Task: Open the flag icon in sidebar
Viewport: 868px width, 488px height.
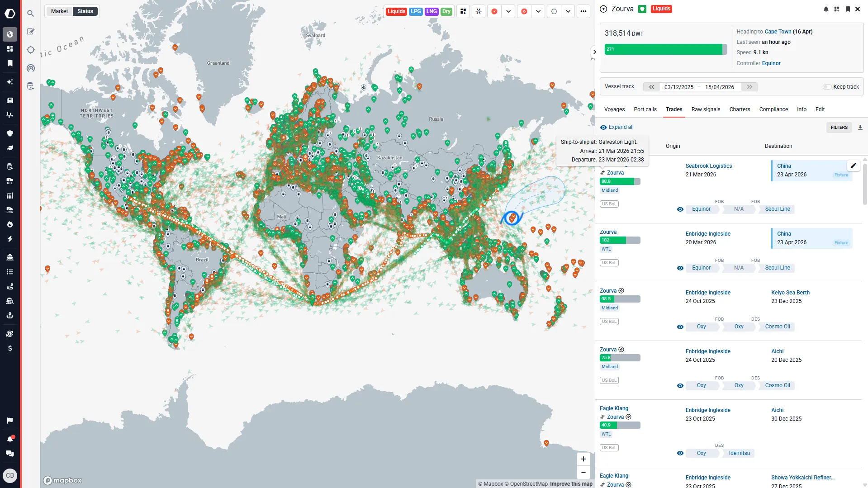Action: 10,421
